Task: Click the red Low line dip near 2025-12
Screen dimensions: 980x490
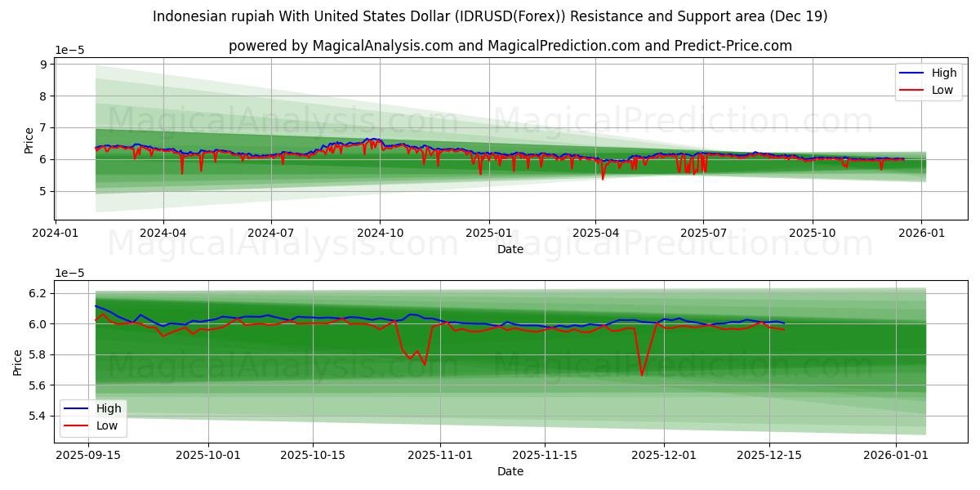Action: [x=642, y=374]
